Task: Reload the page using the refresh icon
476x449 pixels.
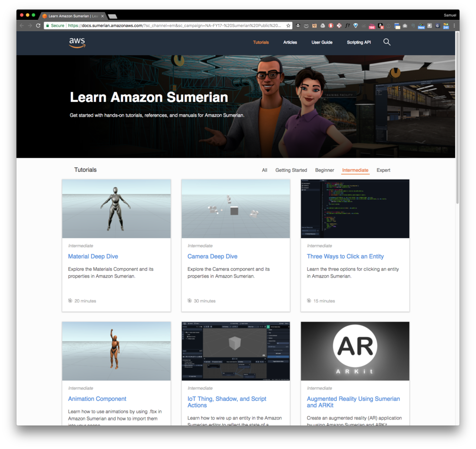Action: [38, 25]
